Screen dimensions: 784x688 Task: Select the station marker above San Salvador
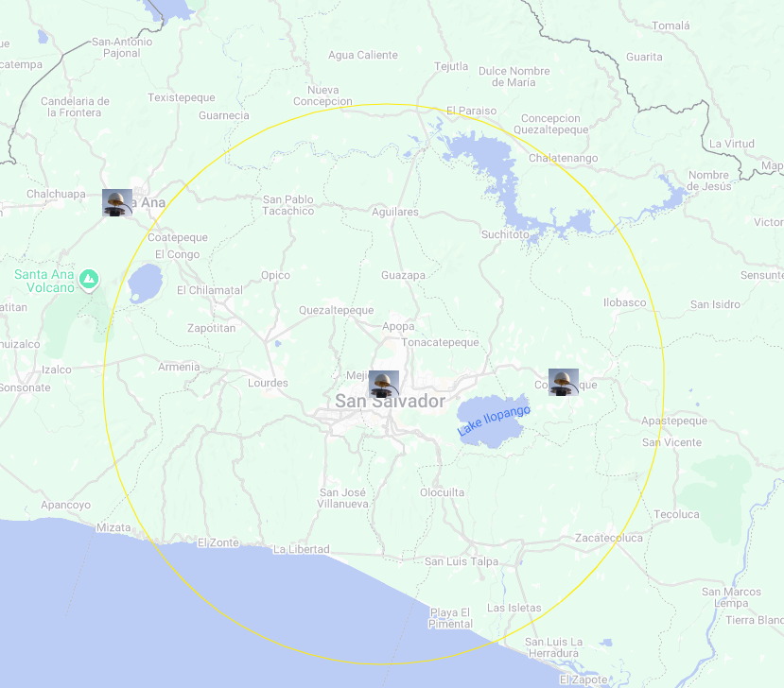384,384
